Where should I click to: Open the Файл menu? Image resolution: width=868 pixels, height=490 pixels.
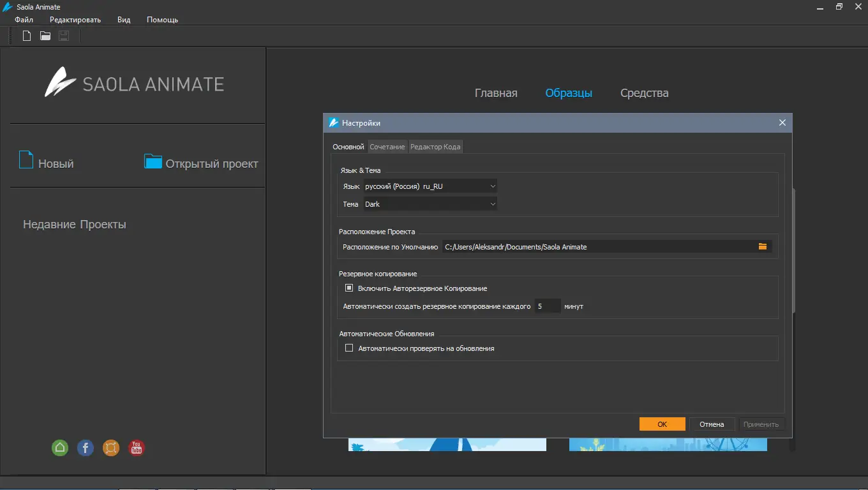tap(24, 20)
